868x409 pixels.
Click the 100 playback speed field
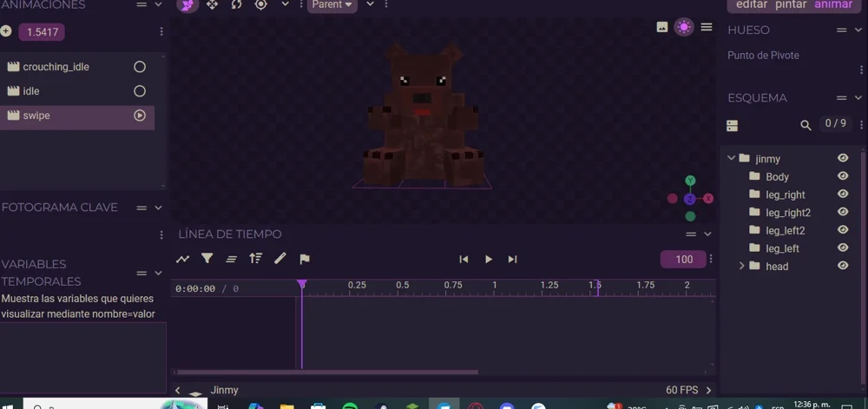pos(684,260)
